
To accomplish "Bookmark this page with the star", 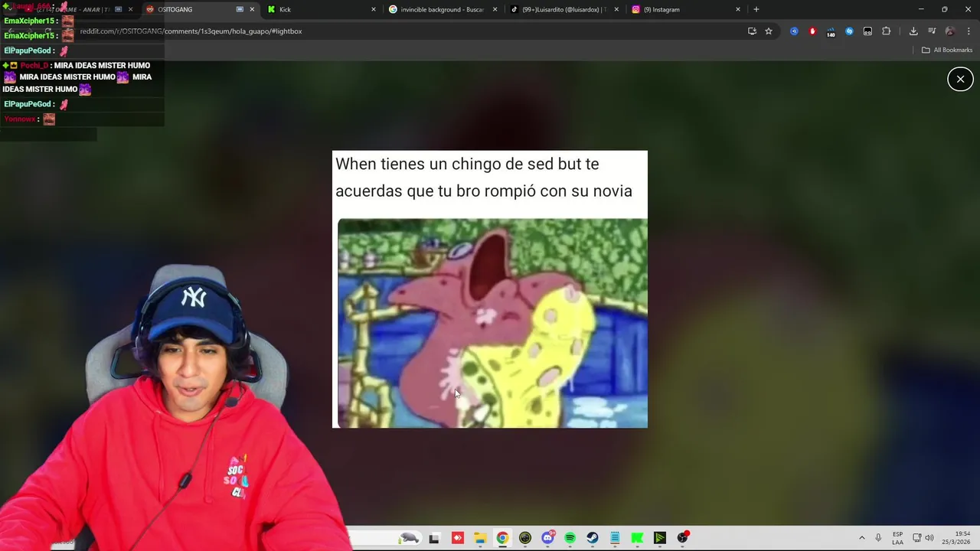I will (769, 31).
